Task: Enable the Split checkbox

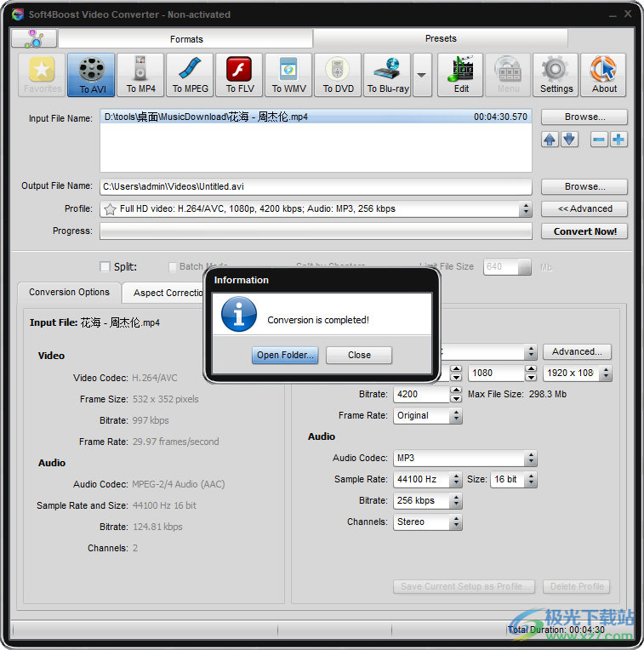Action: pos(105,266)
